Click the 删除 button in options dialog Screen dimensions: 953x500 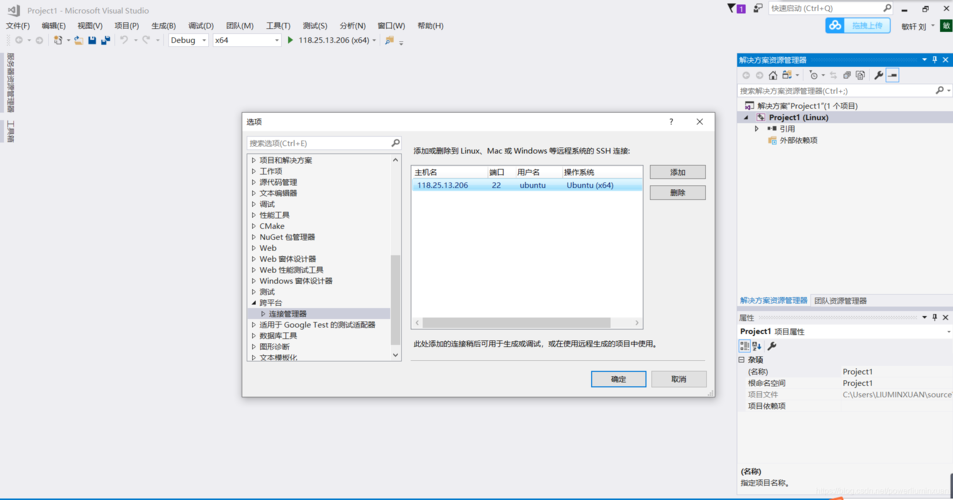pyautogui.click(x=678, y=193)
